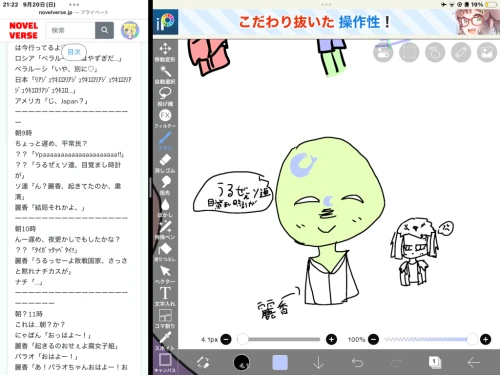
Task: Open the selection area menu icon
Action: pos(409,52)
